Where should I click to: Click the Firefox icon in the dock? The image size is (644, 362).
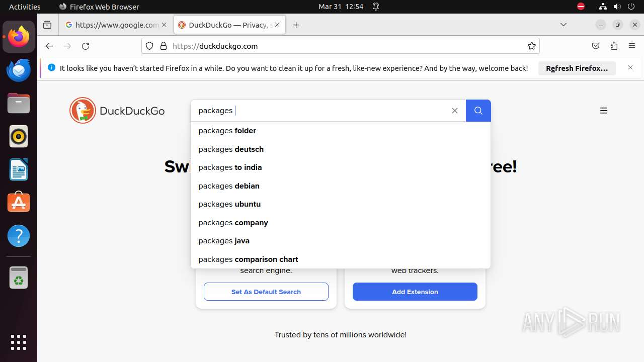pos(19,37)
